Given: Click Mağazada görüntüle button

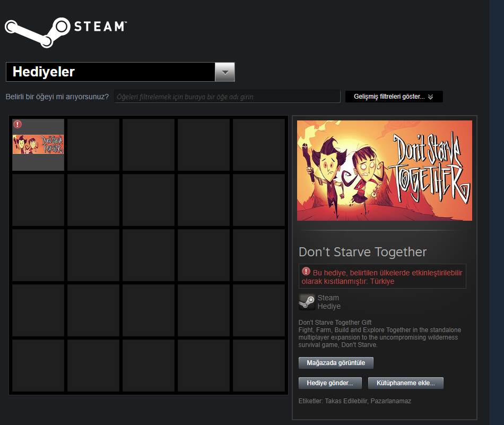Looking at the screenshot, I should pyautogui.click(x=336, y=363).
